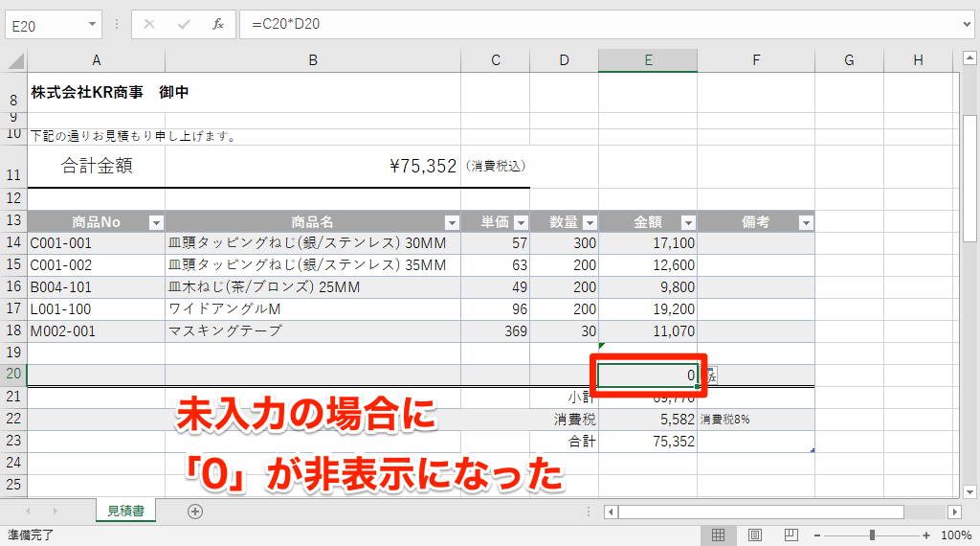This screenshot has height=546, width=980.
Task: Select the 11,070 amount cell
Action: (648, 330)
